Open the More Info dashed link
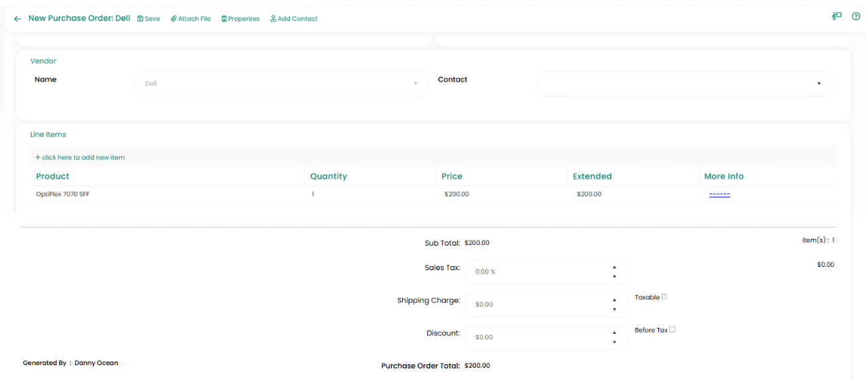This screenshot has height=383, width=868. click(x=719, y=194)
